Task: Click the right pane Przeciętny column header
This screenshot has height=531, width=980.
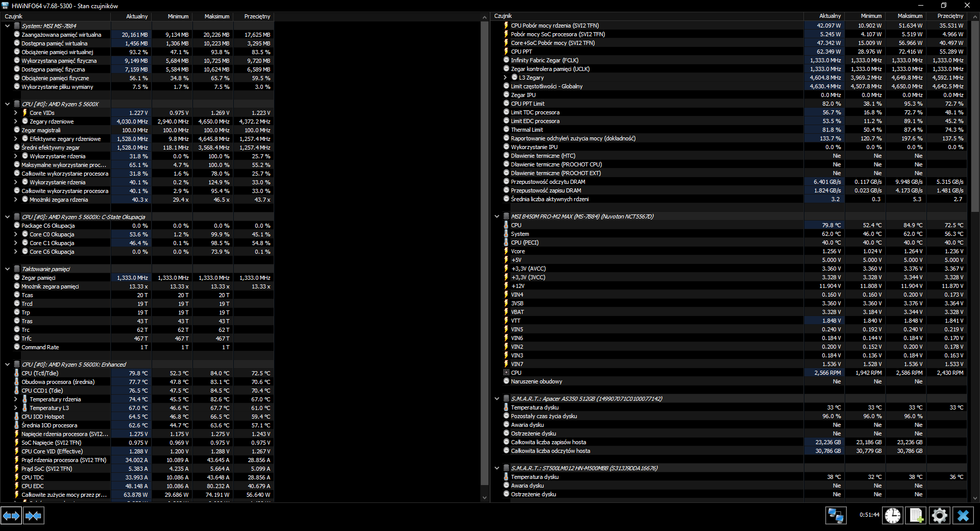Action: [946, 16]
